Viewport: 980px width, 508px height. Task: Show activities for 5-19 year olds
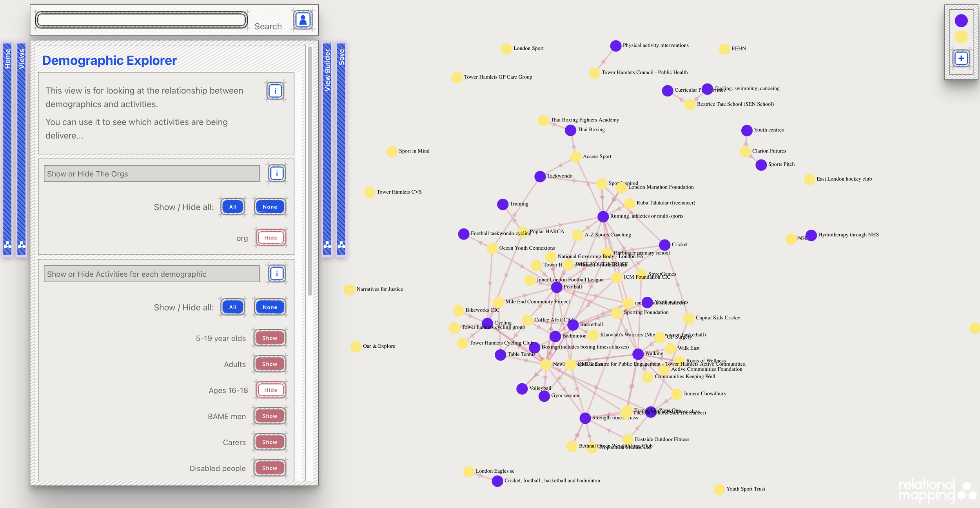click(269, 338)
